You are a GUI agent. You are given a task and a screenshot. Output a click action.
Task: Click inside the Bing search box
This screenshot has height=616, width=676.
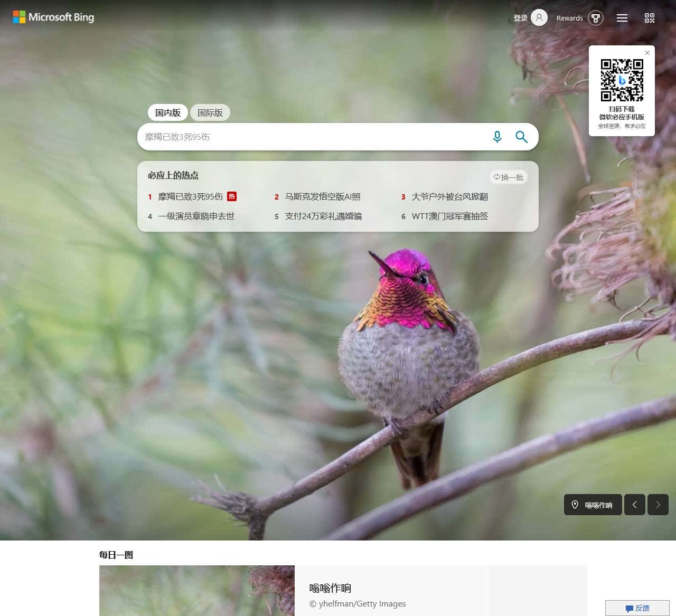click(x=314, y=137)
